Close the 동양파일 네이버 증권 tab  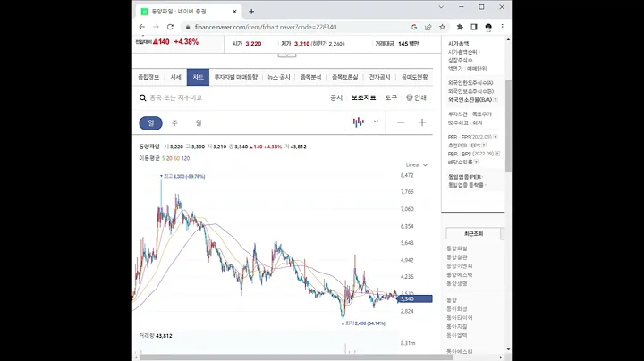pyautogui.click(x=234, y=12)
